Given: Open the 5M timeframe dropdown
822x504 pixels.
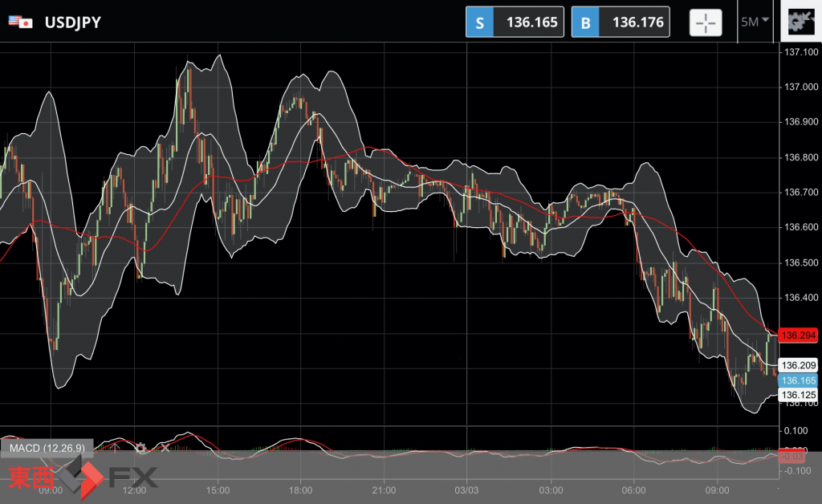Looking at the screenshot, I should (x=755, y=22).
